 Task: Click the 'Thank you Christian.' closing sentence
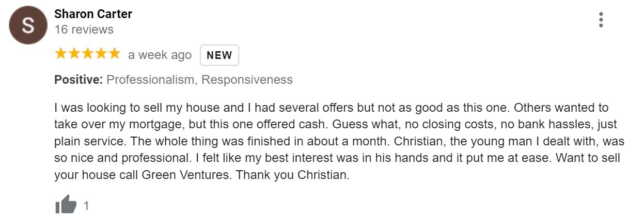(293, 175)
